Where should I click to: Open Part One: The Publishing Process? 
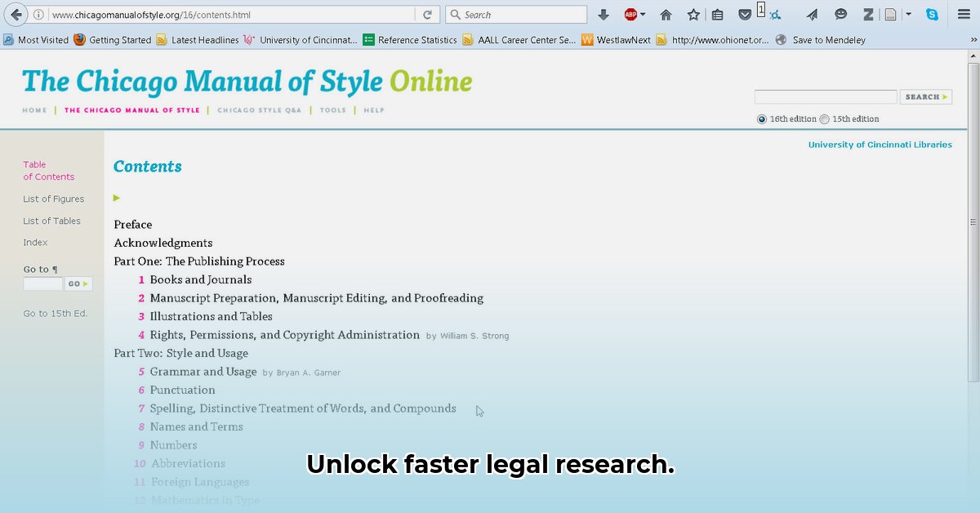click(199, 261)
